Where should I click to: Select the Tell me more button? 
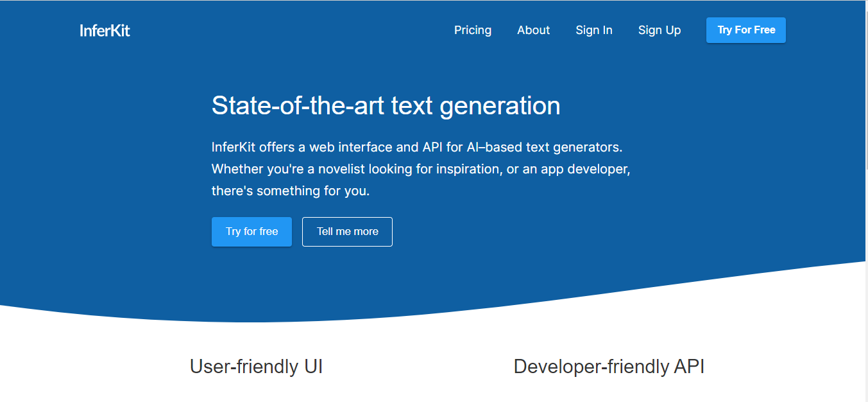click(x=347, y=232)
